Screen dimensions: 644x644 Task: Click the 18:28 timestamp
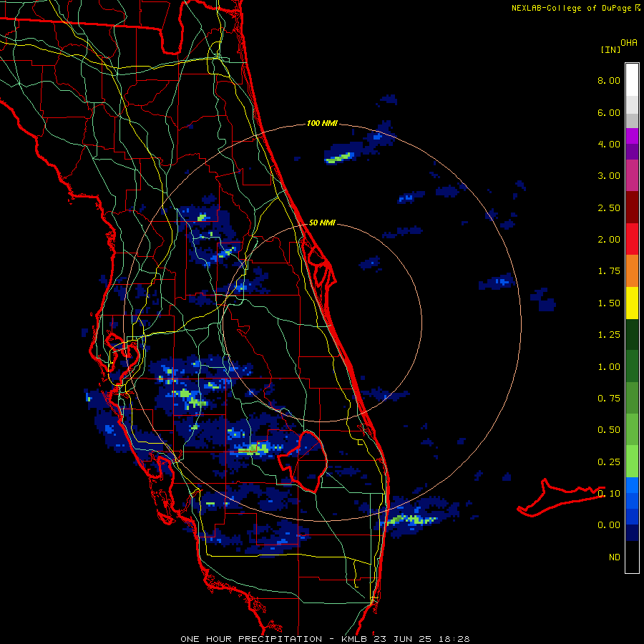(x=454, y=639)
